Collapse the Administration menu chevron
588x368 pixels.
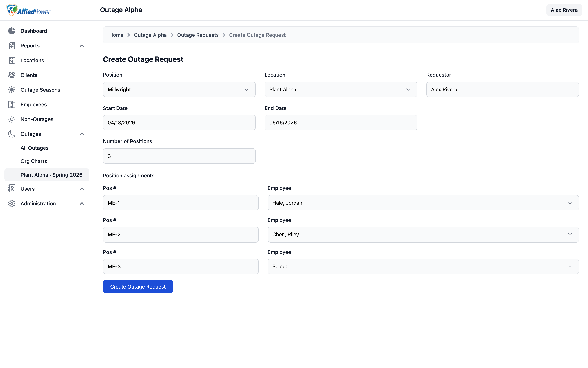click(82, 204)
